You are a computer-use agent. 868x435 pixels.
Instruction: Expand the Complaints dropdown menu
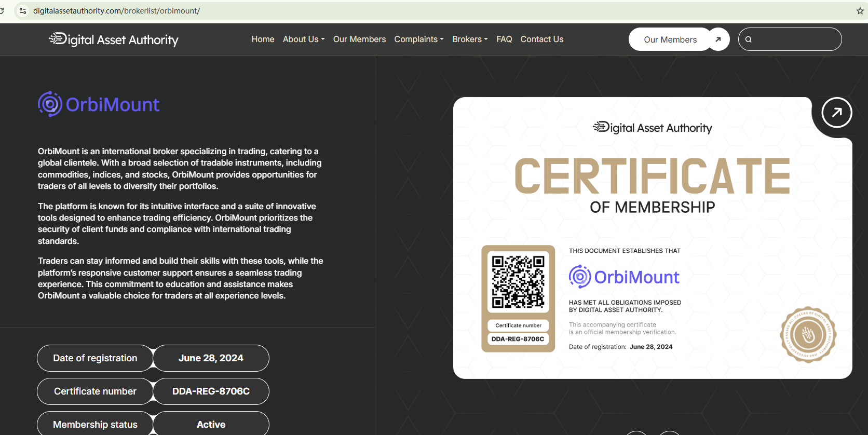tap(419, 39)
